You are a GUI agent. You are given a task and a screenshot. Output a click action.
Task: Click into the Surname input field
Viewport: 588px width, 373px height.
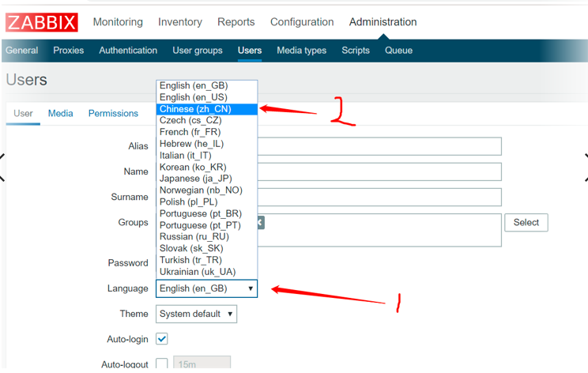coord(379,198)
